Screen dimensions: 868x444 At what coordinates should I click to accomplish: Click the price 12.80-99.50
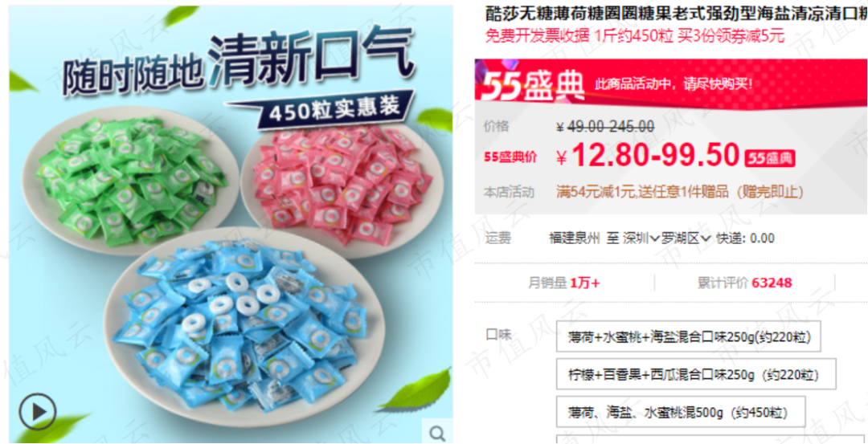click(656, 156)
